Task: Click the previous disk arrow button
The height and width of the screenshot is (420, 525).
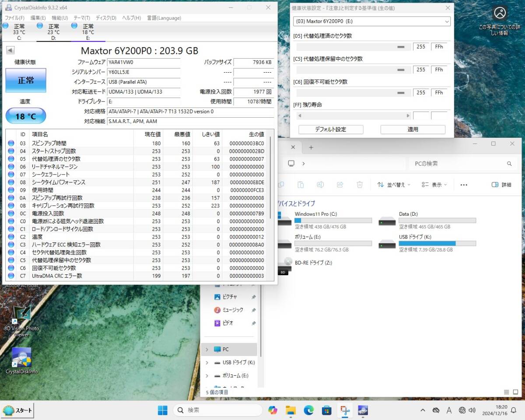Action: (10, 50)
